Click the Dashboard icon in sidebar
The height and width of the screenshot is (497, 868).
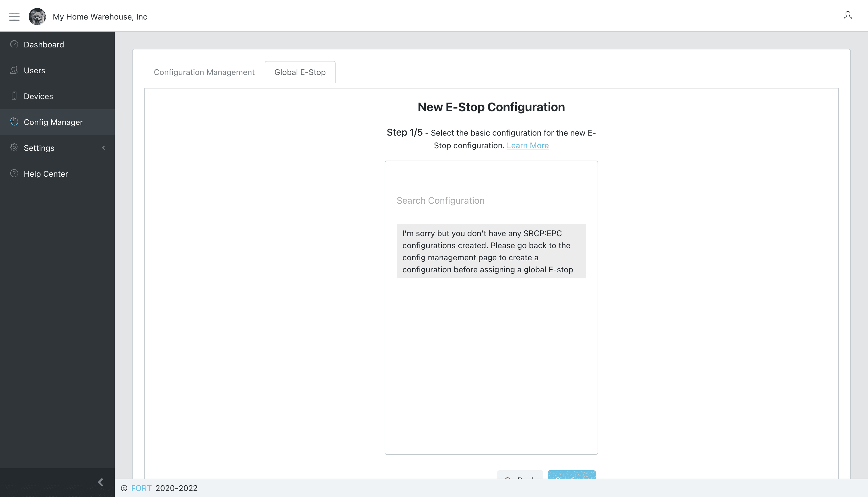point(14,44)
